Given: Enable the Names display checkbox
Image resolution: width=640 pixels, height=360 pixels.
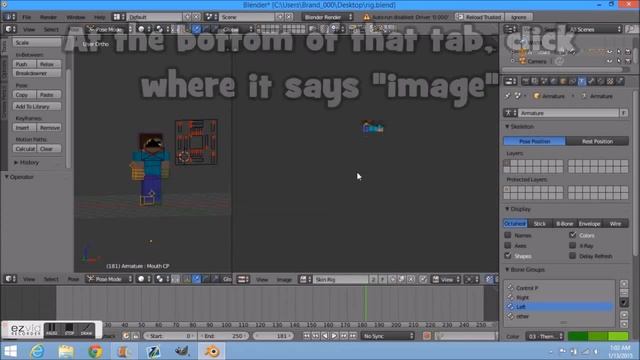Looking at the screenshot, I should 508,235.
